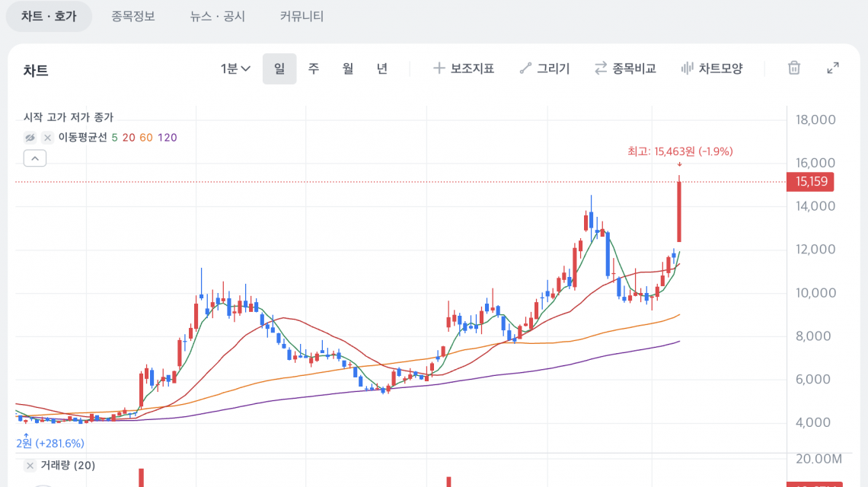Viewport: 868px width, 487px height.
Task: Select the 그리기 drawing tool
Action: (544, 68)
